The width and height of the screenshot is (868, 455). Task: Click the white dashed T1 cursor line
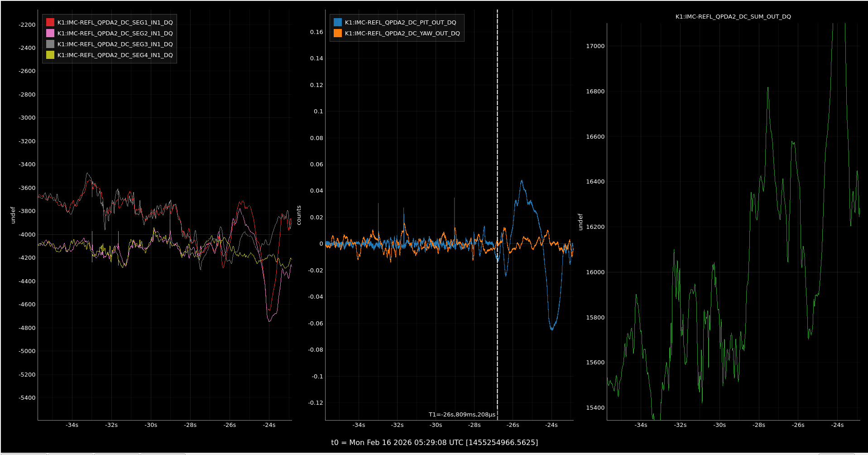coord(497,136)
